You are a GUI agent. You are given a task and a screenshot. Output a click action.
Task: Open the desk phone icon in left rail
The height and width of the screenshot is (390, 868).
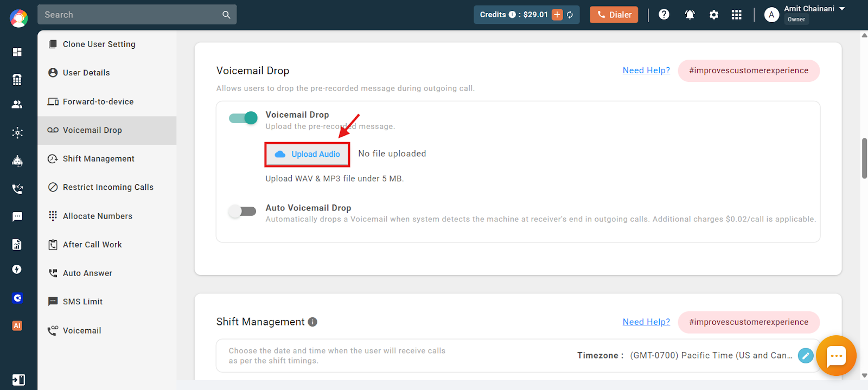17,79
